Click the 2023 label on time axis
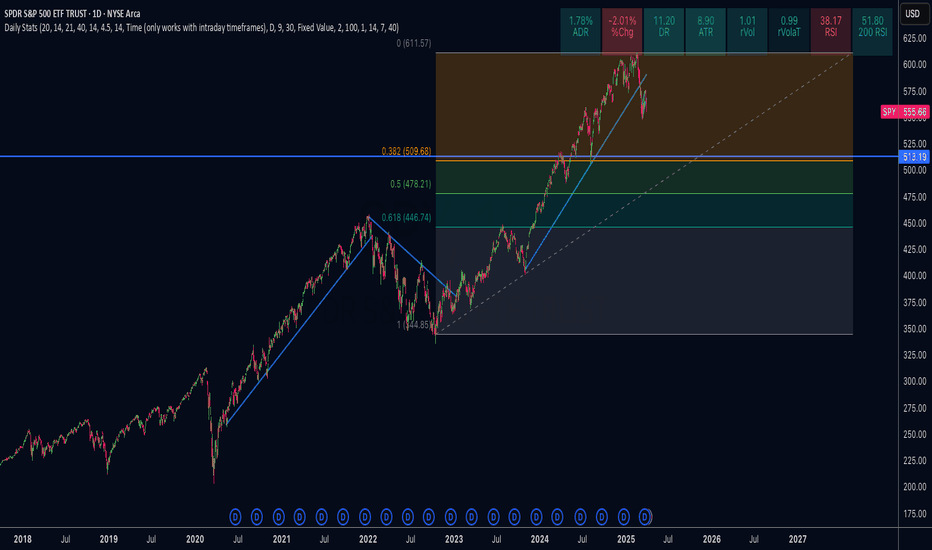This screenshot has width=932, height=550. 454,539
